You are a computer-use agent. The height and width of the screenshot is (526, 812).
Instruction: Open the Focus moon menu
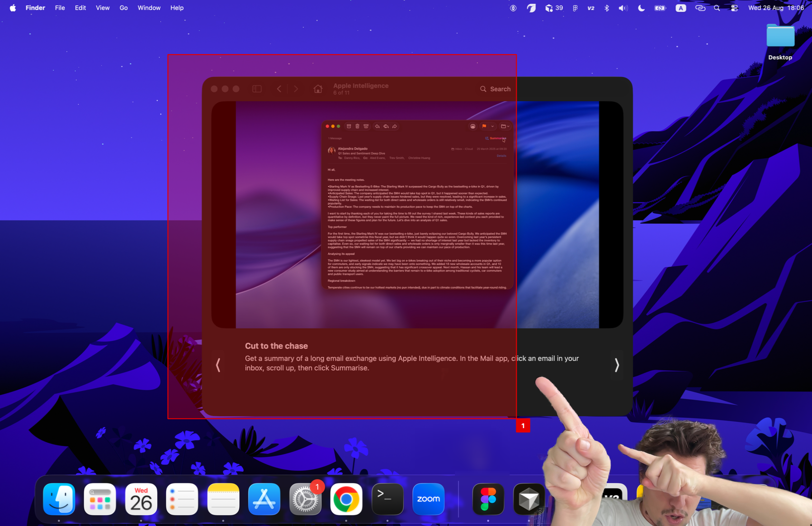point(641,8)
